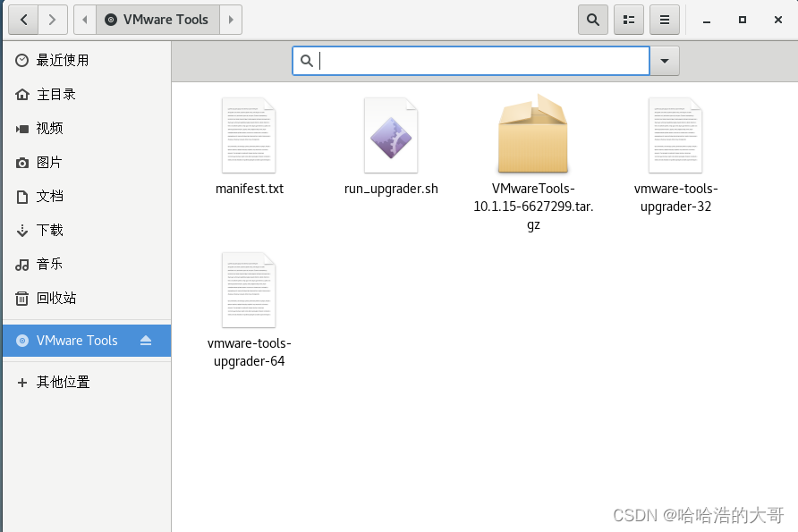Image resolution: width=798 pixels, height=532 pixels.
Task: Go forward with the toolbar arrow
Action: pos(53,20)
